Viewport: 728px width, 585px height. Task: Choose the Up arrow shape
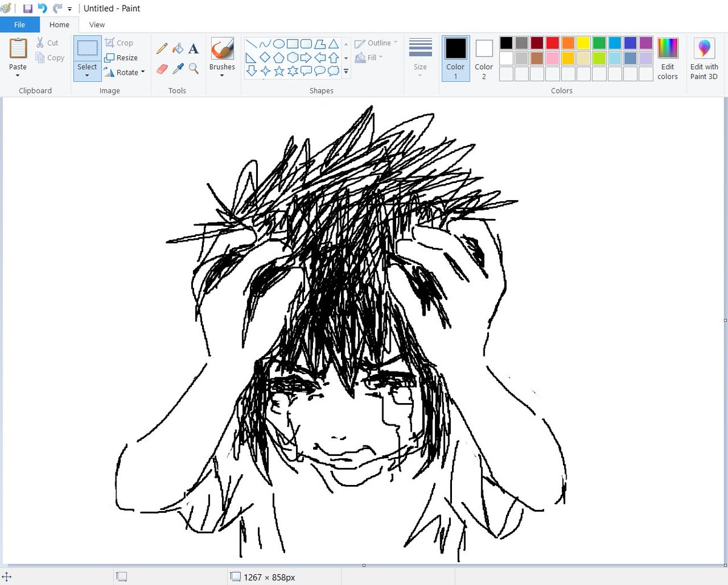tap(333, 58)
